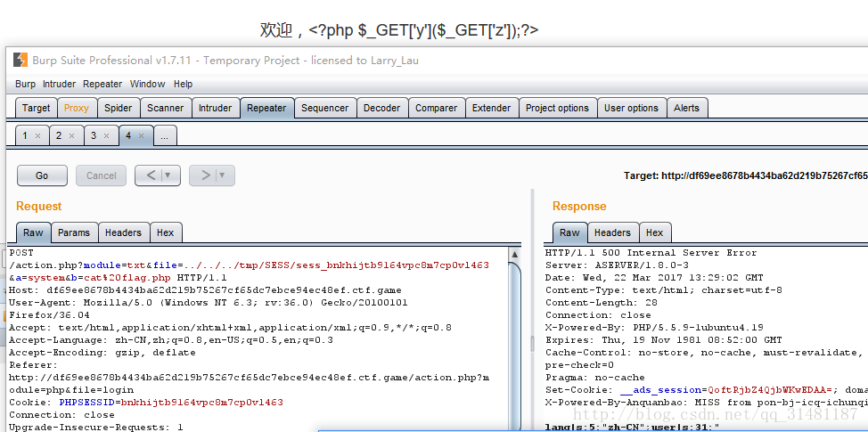
Task: Click the splitter handle between Request and Response
Action: (x=533, y=343)
